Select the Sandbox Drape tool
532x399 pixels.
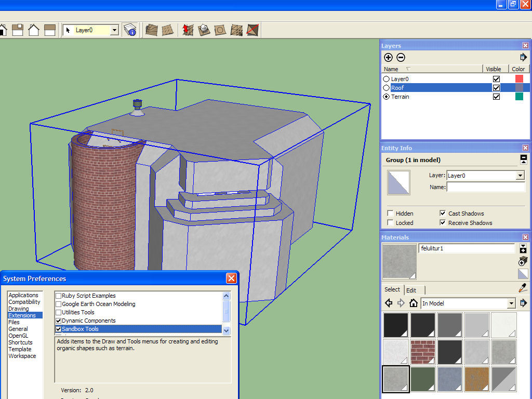click(220, 30)
